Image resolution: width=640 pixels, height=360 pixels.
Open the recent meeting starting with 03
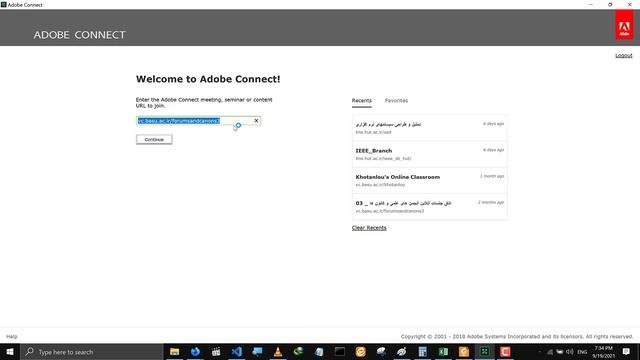pyautogui.click(x=430, y=207)
